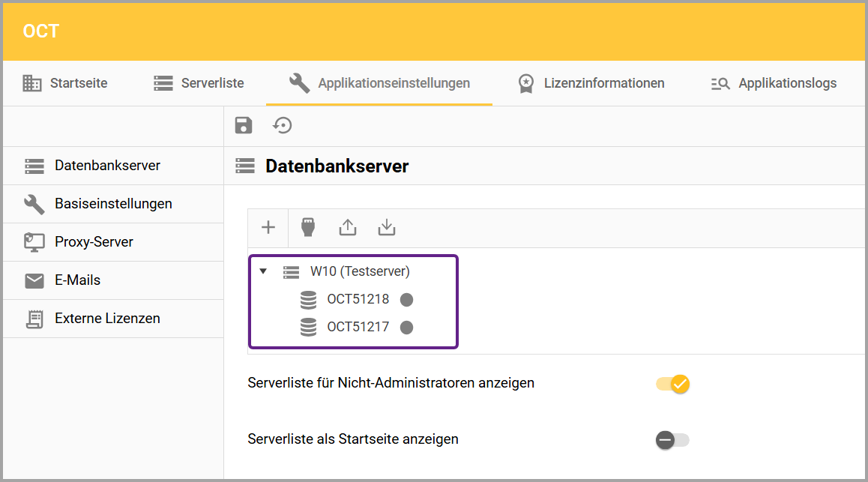
Task: Click the save disk icon
Action: pos(244,125)
